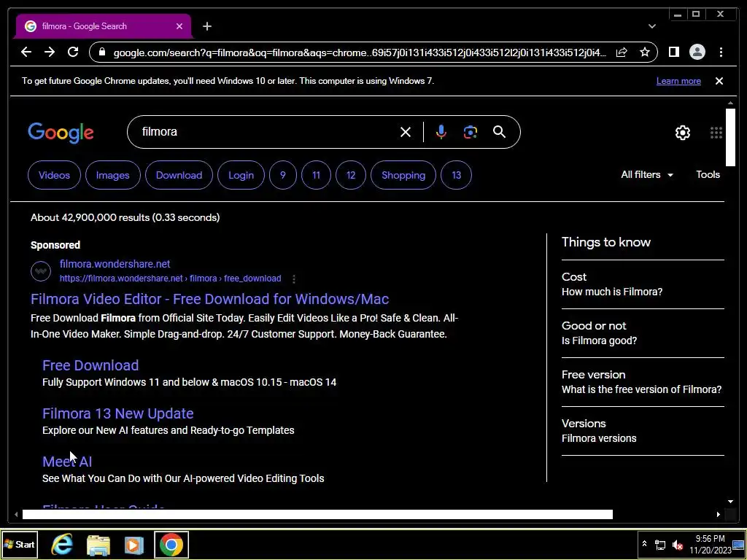Select the Login filter chip
This screenshot has width=747, height=560.
(x=241, y=175)
